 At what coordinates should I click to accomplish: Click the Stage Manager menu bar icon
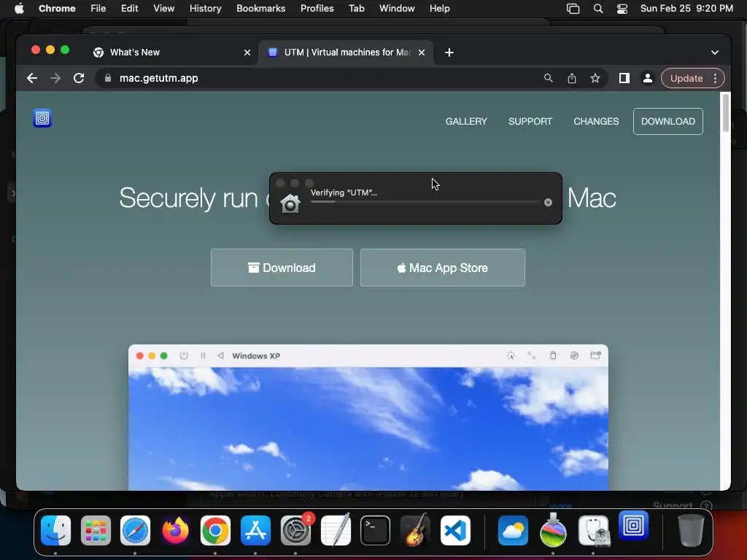(573, 9)
